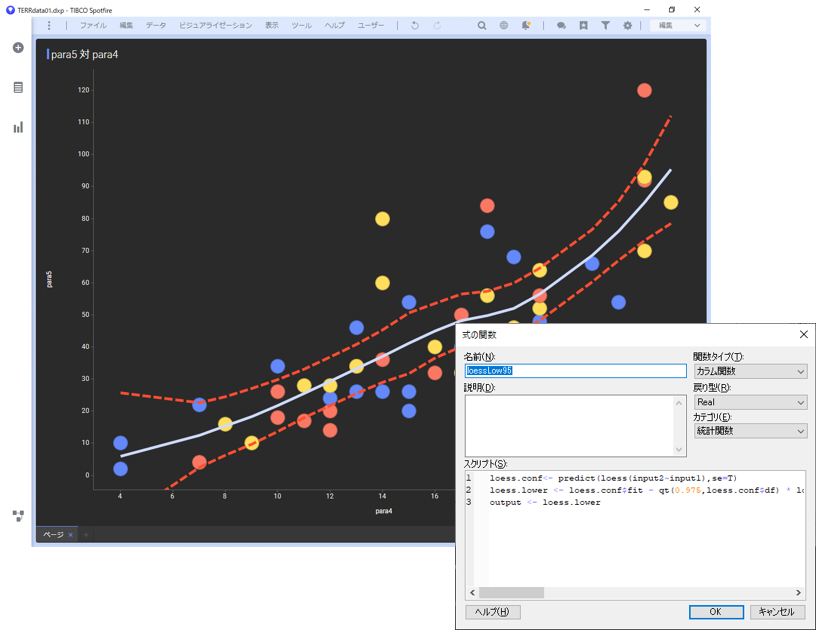Viewport: 820px width, 633px height.
Task: Open the ヘルプ menu
Action: pos(334,25)
